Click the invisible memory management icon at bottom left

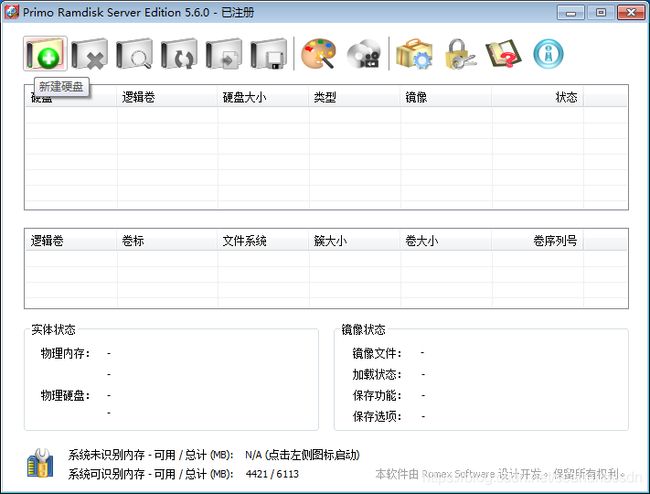click(x=40, y=463)
